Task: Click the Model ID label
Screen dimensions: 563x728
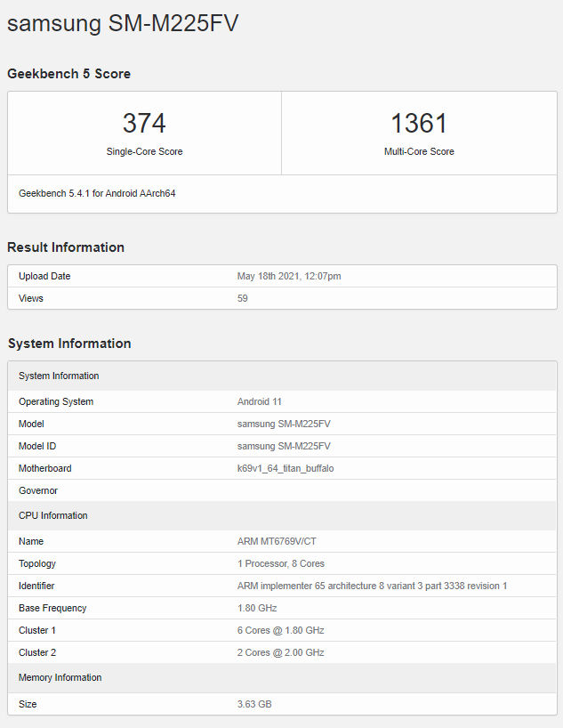Action: coord(37,446)
